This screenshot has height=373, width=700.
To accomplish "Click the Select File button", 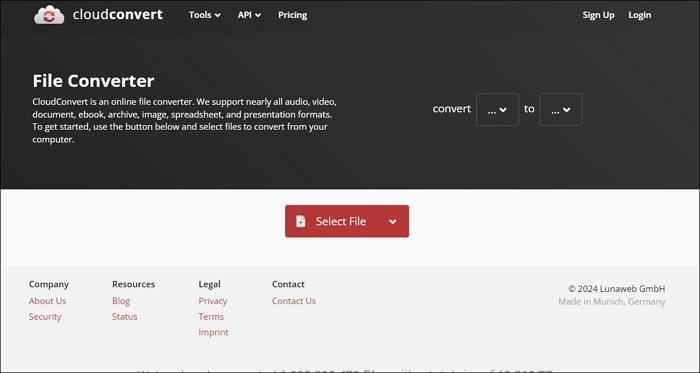I will click(x=347, y=221).
